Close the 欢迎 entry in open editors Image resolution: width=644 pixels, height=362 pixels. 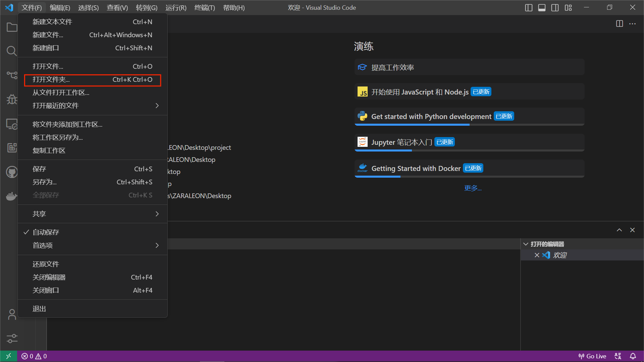537,255
